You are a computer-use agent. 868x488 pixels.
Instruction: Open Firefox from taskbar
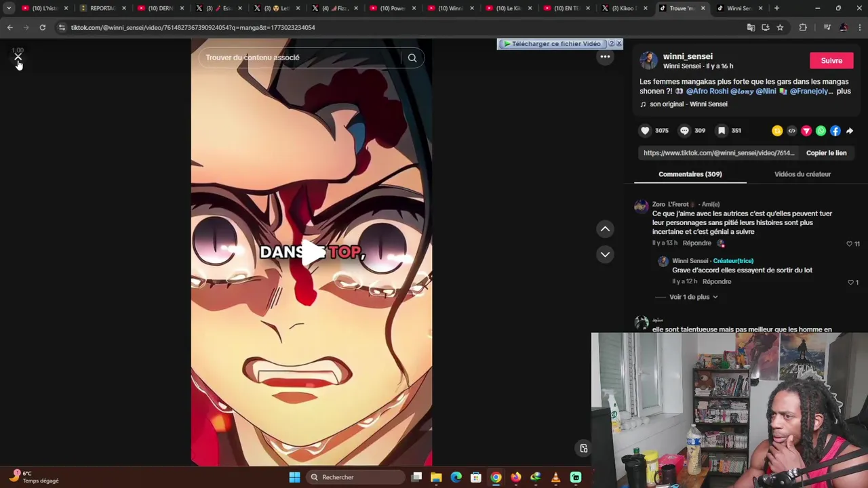pyautogui.click(x=515, y=477)
